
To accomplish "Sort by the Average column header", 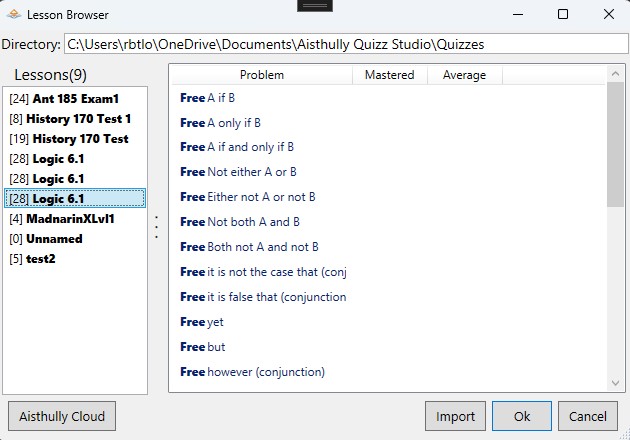I will coord(464,75).
